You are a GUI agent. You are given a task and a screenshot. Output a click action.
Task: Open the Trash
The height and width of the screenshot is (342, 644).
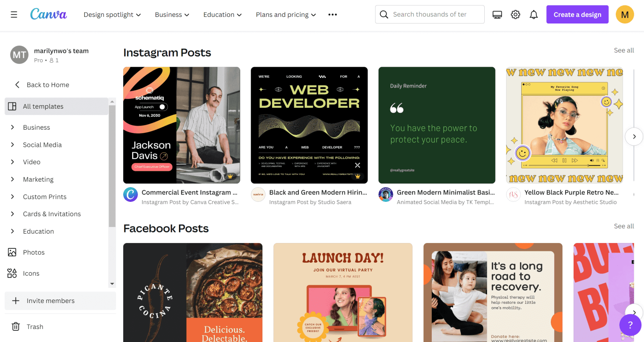(35, 326)
